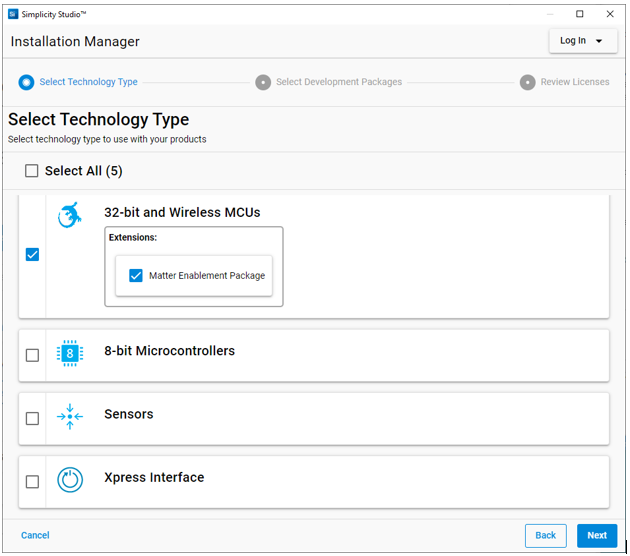
Task: Uncheck the 32-bit and Wireless MCUs checkbox
Action: 33,254
